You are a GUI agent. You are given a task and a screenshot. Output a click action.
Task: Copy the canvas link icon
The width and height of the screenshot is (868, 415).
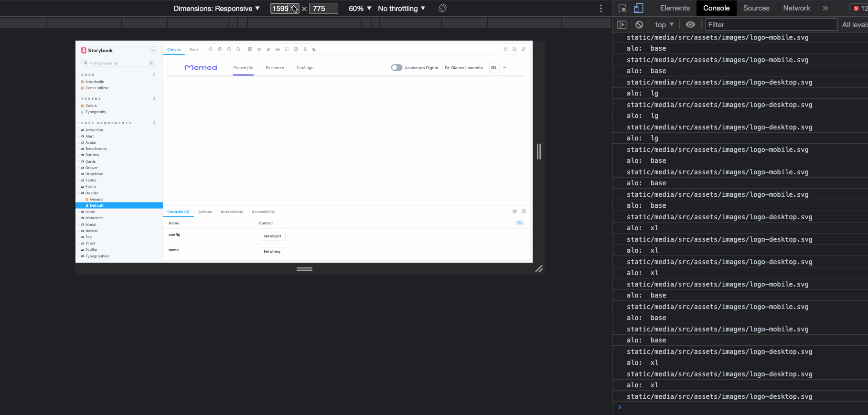pyautogui.click(x=524, y=49)
